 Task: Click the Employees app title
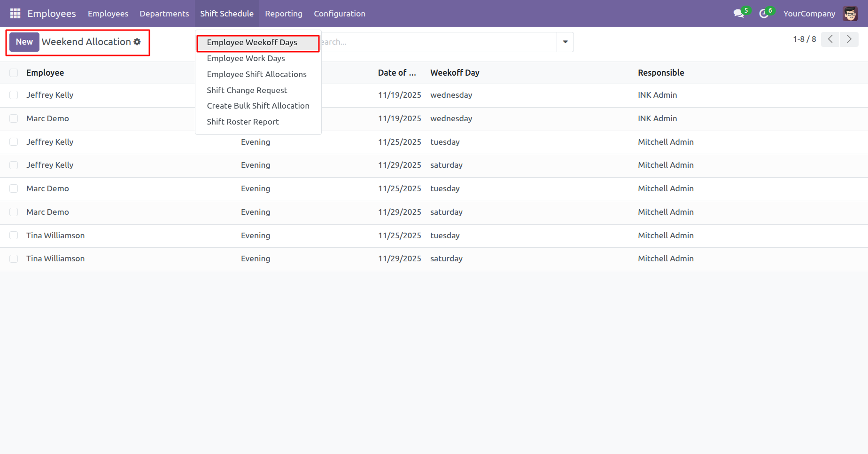tap(52, 14)
